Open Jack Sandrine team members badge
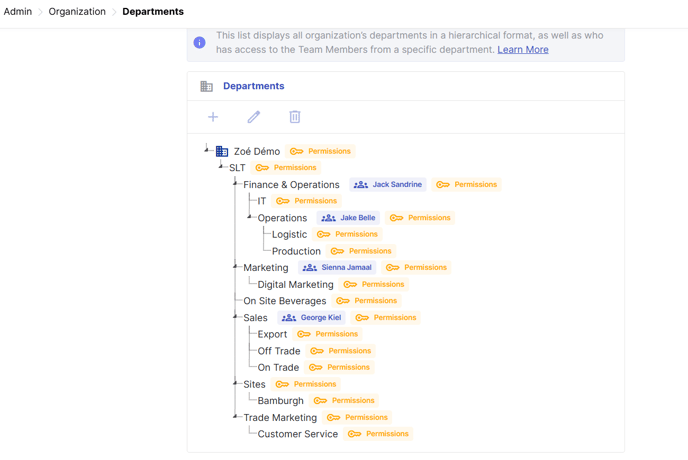The image size is (688, 460). coord(388,185)
